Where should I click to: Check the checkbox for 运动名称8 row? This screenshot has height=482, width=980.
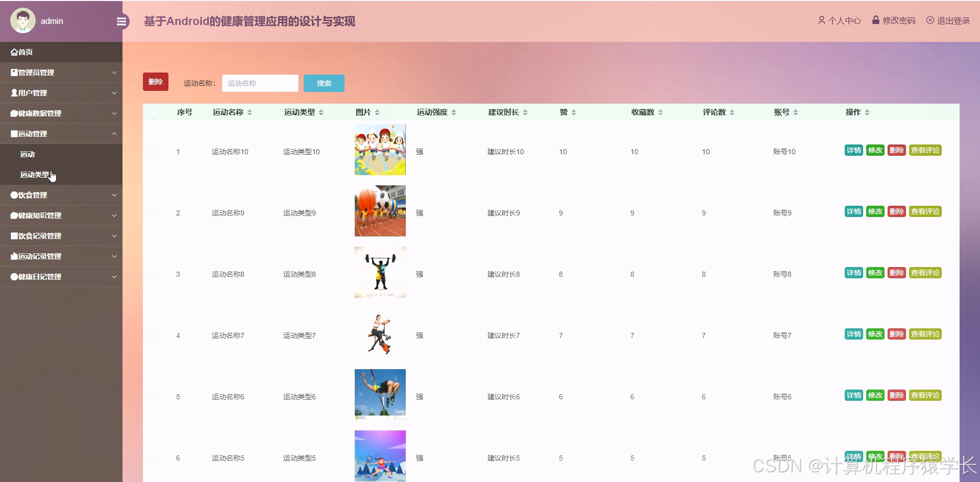[x=152, y=274]
